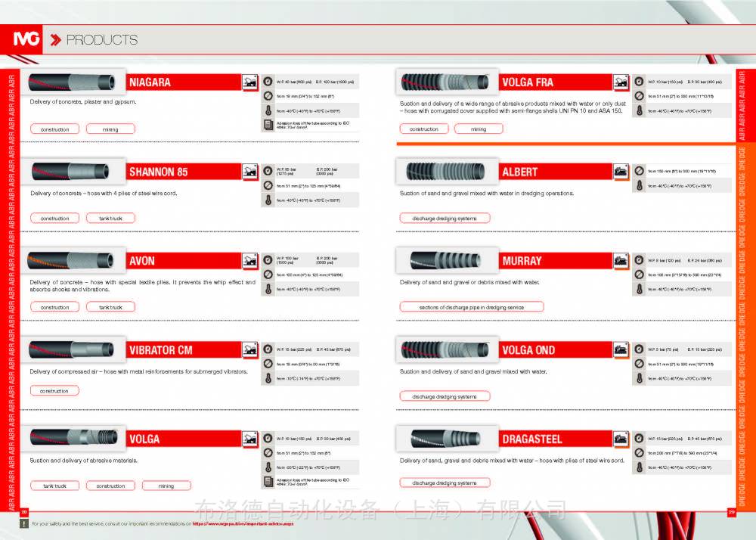Click the abrasion document icon in VOLGA specs
The image size is (756, 540).
[268, 482]
